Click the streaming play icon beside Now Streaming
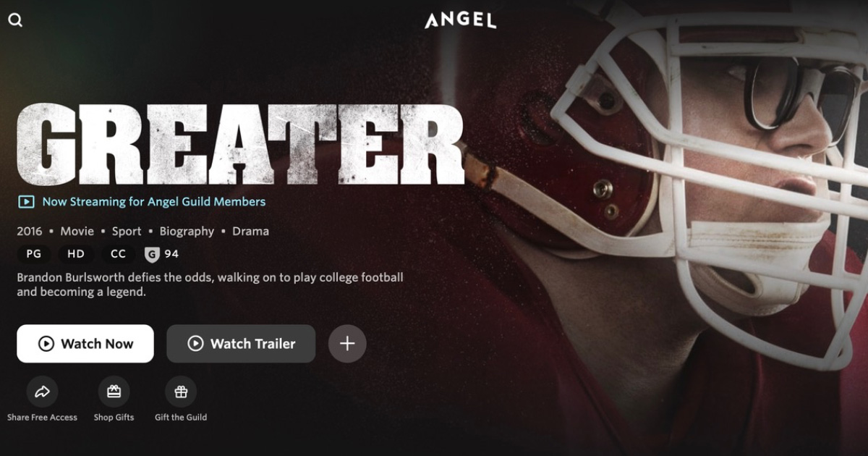The height and width of the screenshot is (456, 868). (26, 202)
